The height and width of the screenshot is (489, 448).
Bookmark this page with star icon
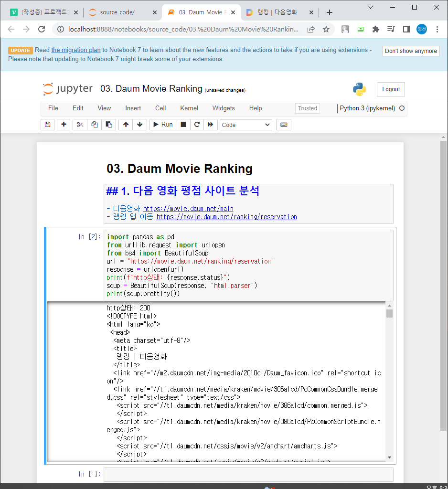pos(326,29)
